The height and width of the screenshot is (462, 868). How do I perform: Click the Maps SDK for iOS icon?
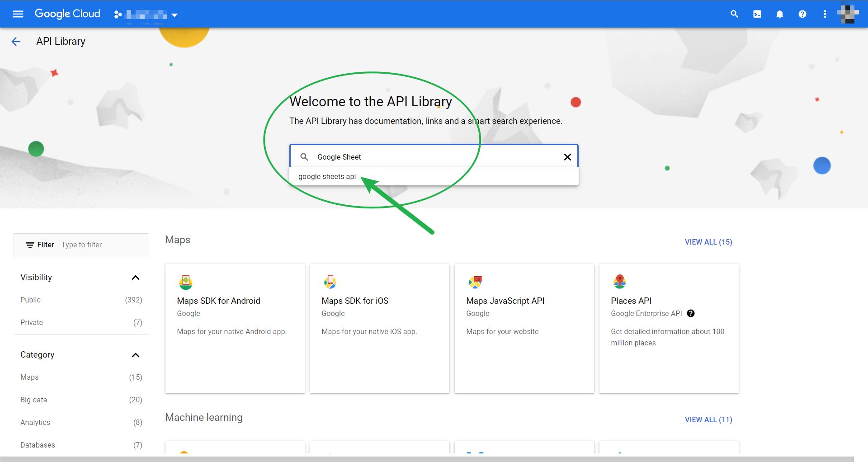pos(330,282)
